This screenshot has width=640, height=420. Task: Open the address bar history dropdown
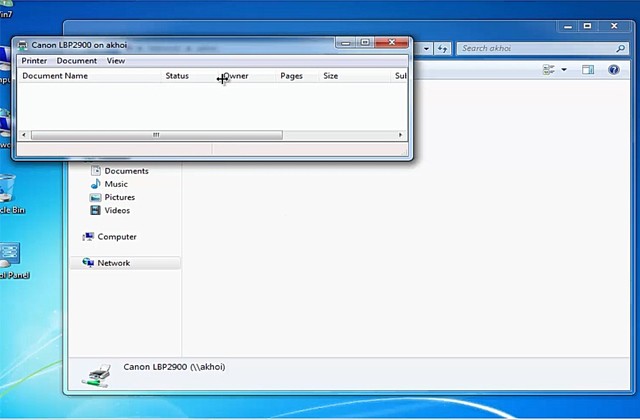click(x=426, y=49)
